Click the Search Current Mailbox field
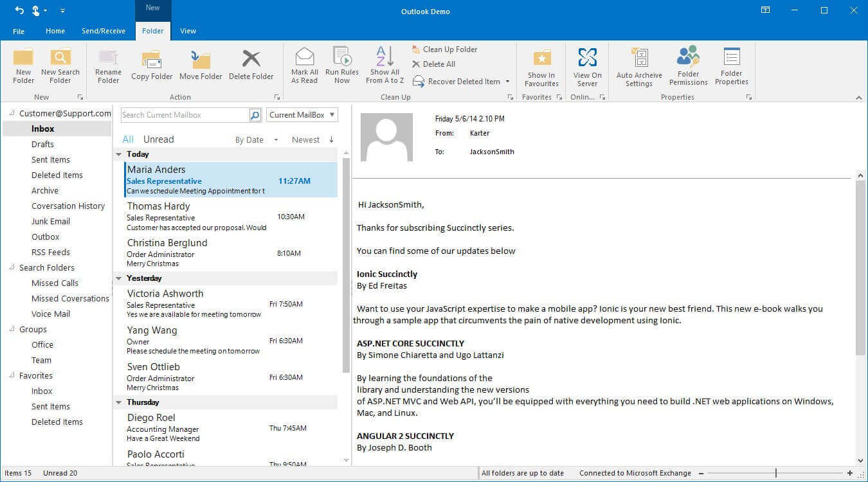Image resolution: width=868 pixels, height=482 pixels. 185,115
